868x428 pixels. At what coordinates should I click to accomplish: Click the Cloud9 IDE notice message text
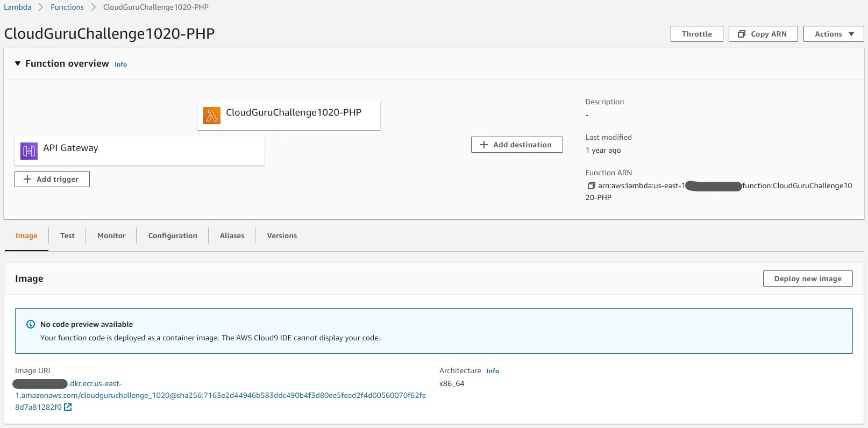210,338
